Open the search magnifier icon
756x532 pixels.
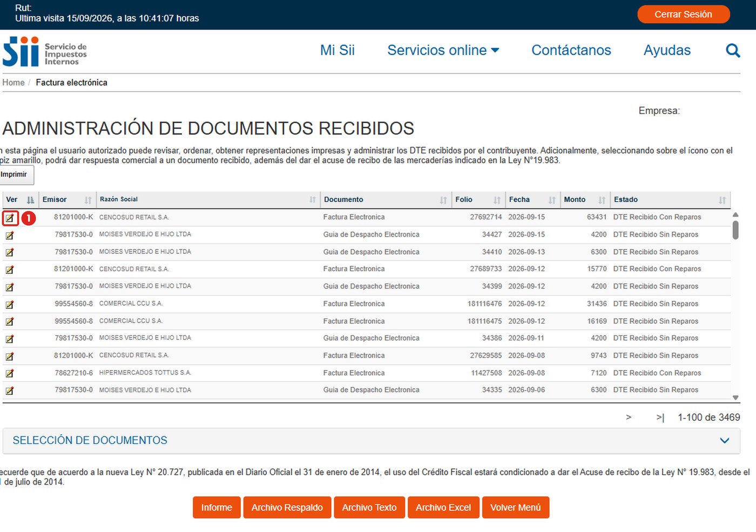tap(733, 50)
